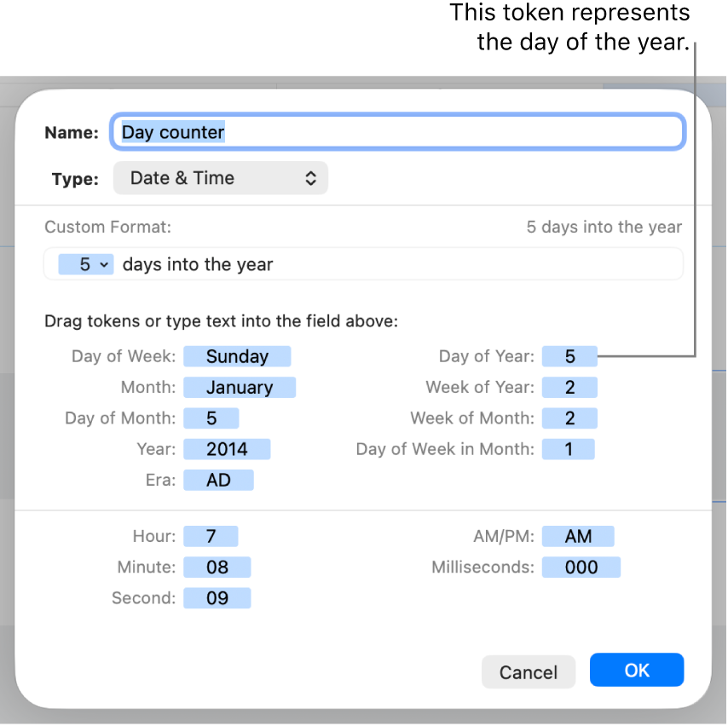The height and width of the screenshot is (726, 728).
Task: Click the Week of Month token
Action: pos(569,418)
